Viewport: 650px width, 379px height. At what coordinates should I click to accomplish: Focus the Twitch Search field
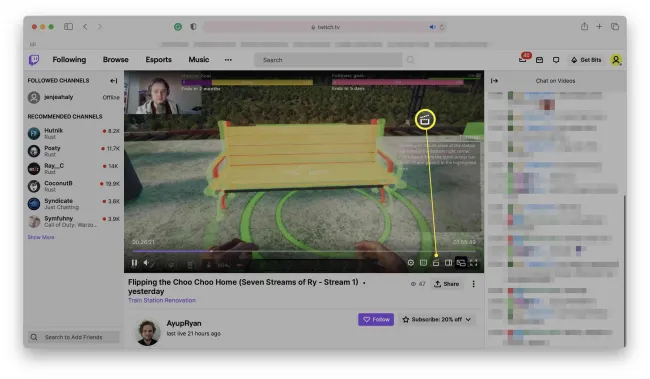[328, 60]
